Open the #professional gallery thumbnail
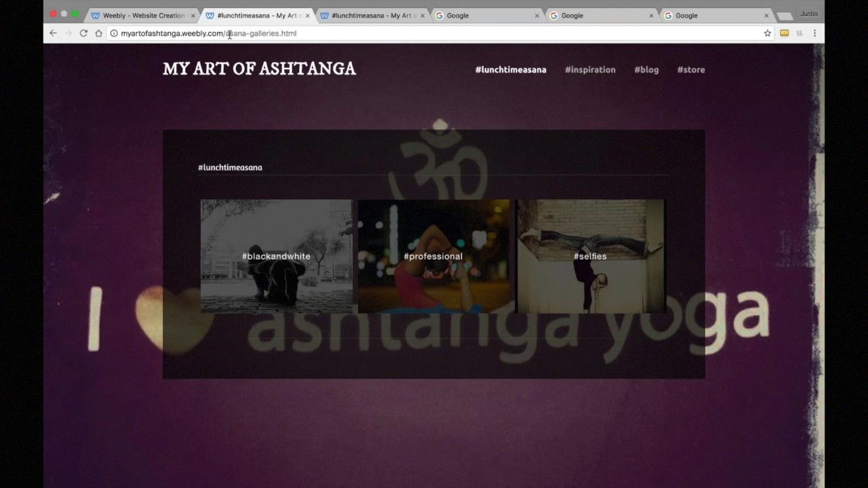The height and width of the screenshot is (488, 868). 433,256
